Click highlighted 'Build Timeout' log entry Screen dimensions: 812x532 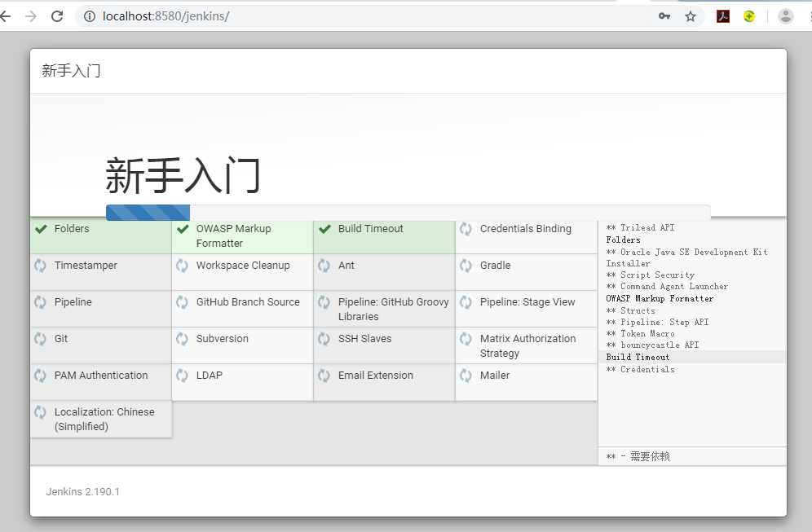coord(638,357)
